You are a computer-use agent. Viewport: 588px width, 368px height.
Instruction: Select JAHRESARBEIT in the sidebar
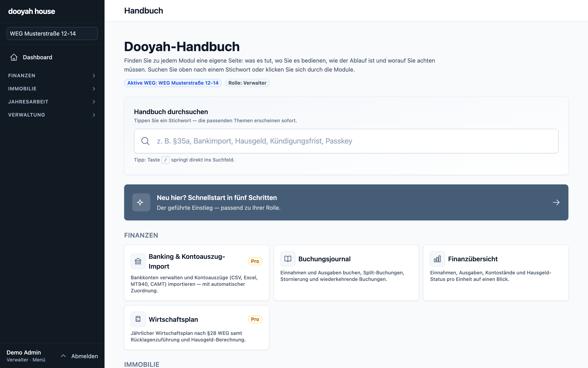pos(52,102)
